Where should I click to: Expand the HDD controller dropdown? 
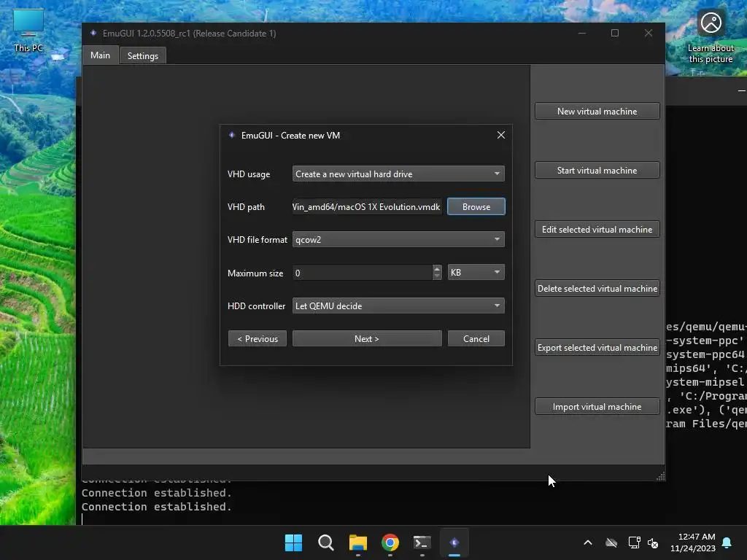[398, 306]
